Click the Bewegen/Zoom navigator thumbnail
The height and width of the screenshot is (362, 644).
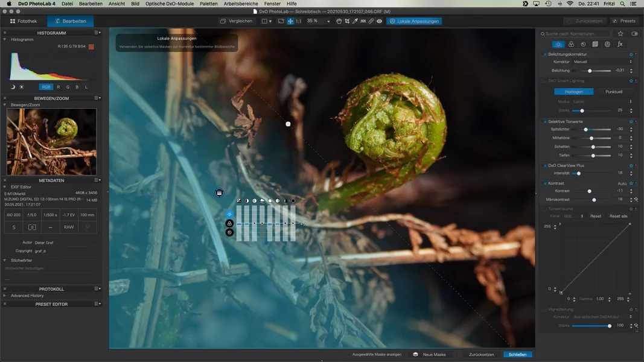(x=52, y=142)
